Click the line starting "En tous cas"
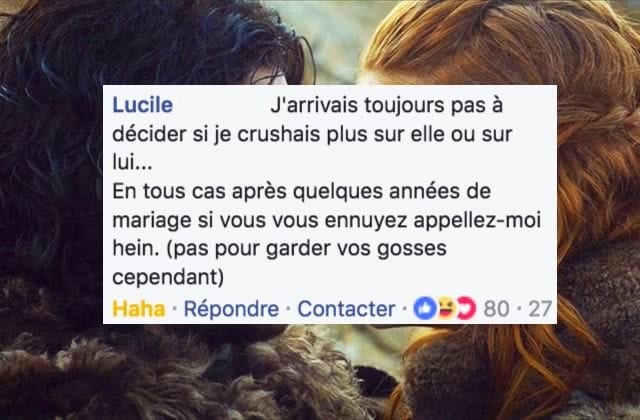Screen dimensions: 640x420 [301, 192]
